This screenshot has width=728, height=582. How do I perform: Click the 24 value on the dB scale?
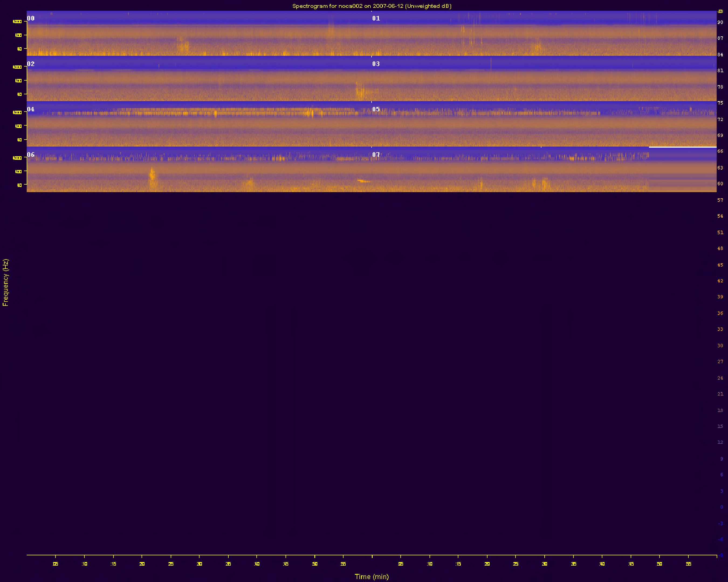[x=720, y=377]
